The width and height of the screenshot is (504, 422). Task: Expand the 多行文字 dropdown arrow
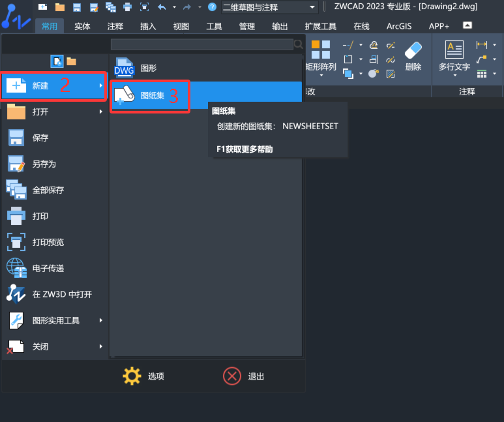pos(455,76)
